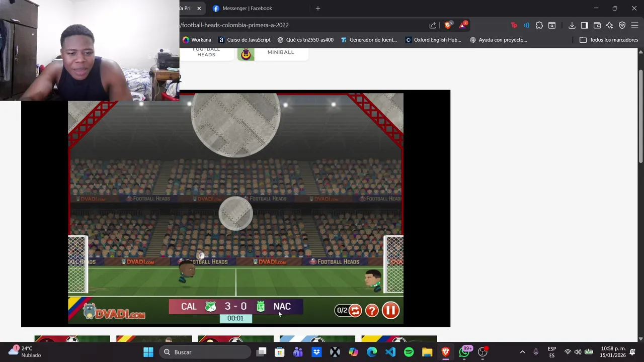Click the URL football-heads-colombia address field

click(x=302, y=25)
